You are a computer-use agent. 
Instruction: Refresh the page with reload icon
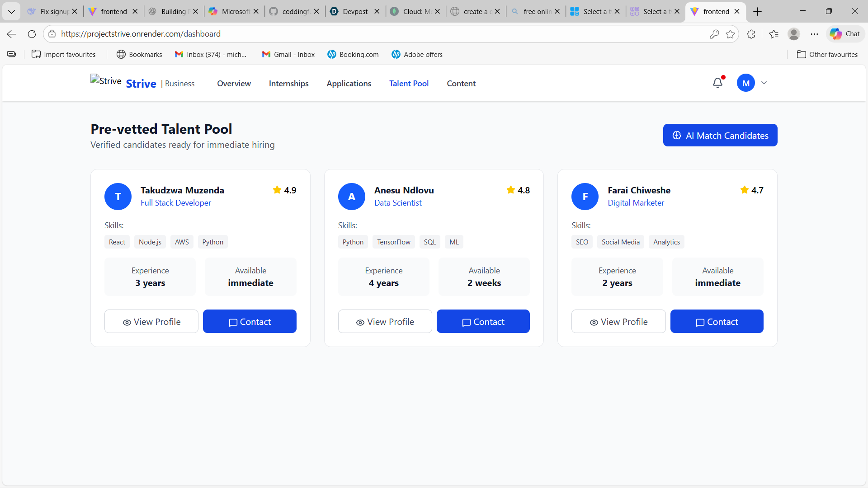point(32,34)
